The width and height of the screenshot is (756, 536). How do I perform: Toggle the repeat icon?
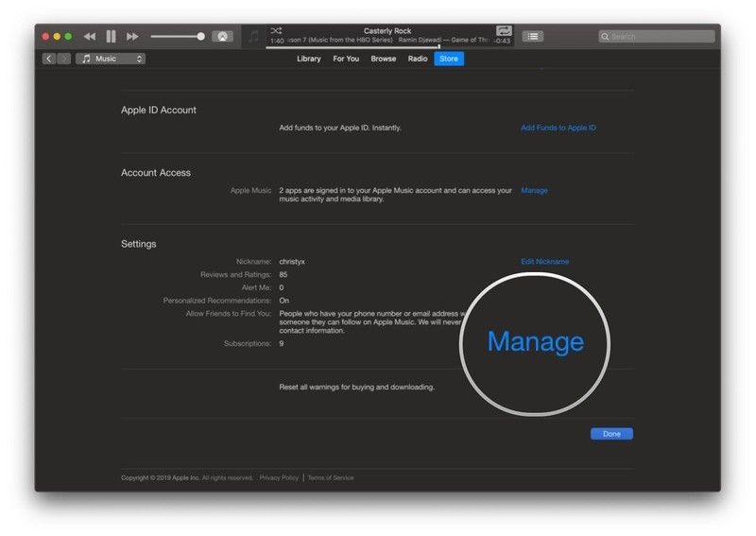coord(504,31)
